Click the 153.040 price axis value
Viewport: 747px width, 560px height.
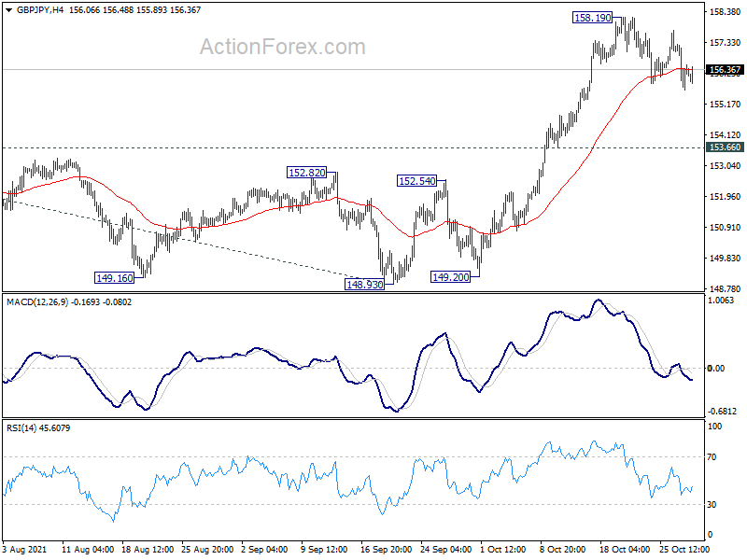(x=725, y=166)
